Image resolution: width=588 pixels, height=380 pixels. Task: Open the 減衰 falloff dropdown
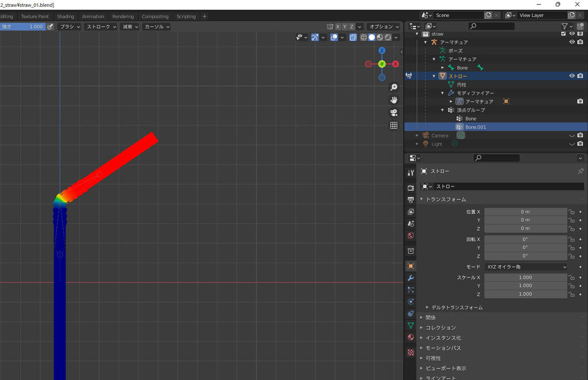[130, 26]
